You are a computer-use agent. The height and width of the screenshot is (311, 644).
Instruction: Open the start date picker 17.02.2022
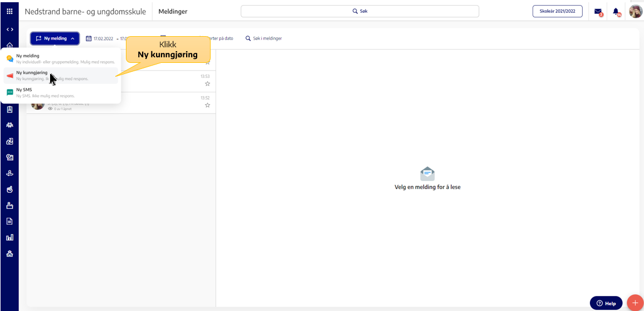100,38
